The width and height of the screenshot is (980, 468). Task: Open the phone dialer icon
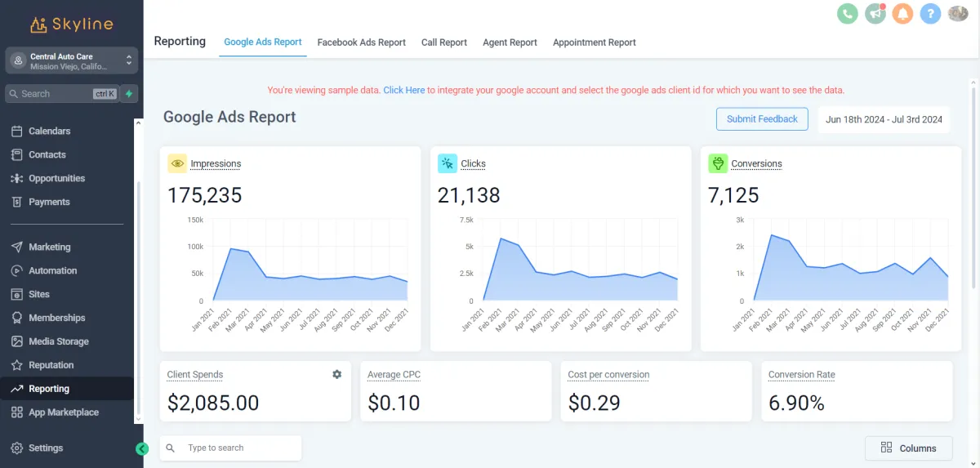[x=848, y=14]
